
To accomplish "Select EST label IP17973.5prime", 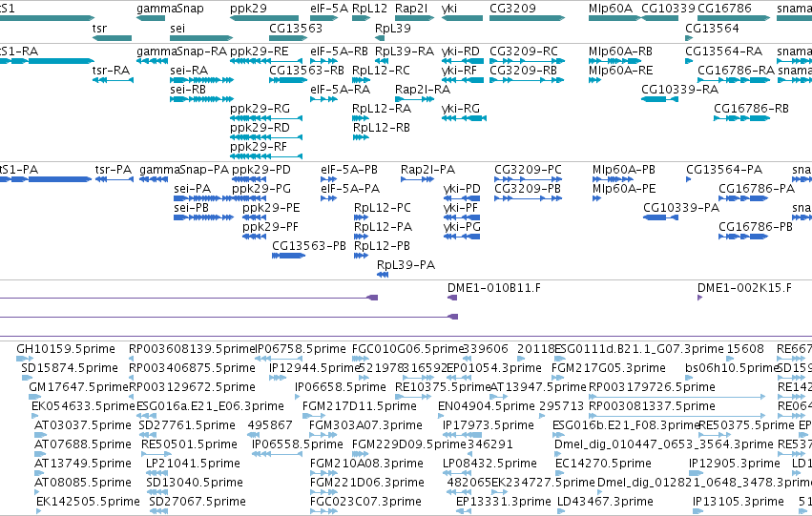I will coord(488,425).
